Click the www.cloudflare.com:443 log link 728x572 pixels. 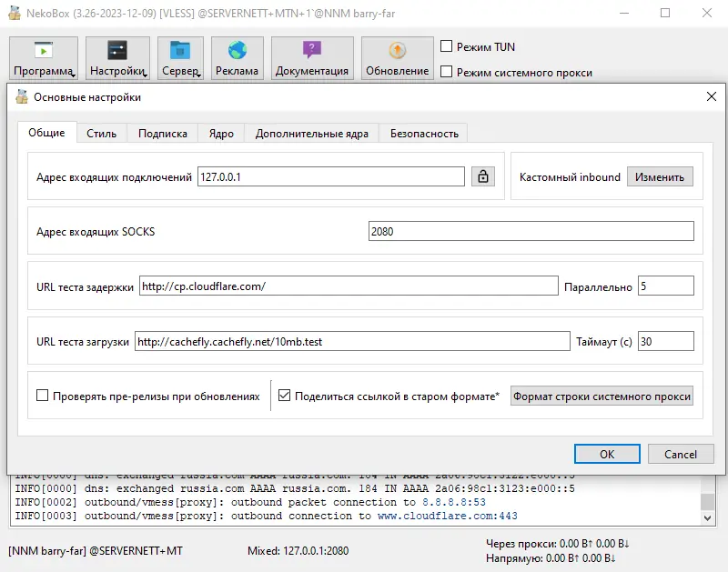click(447, 516)
